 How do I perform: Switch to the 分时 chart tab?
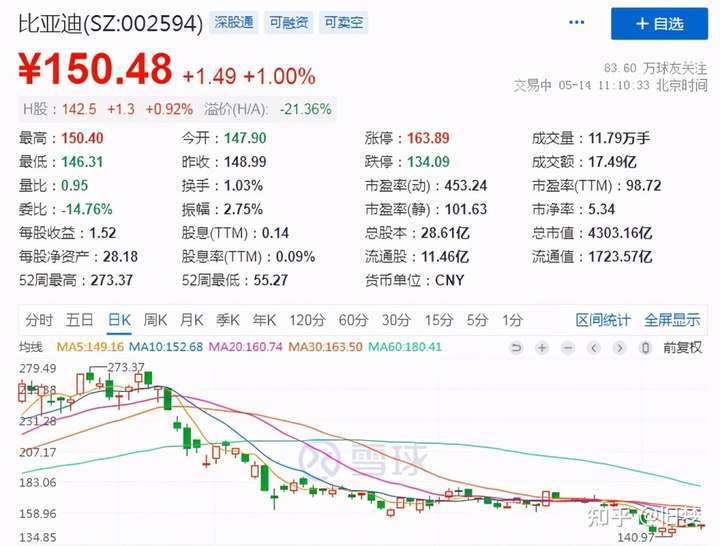click(x=39, y=320)
